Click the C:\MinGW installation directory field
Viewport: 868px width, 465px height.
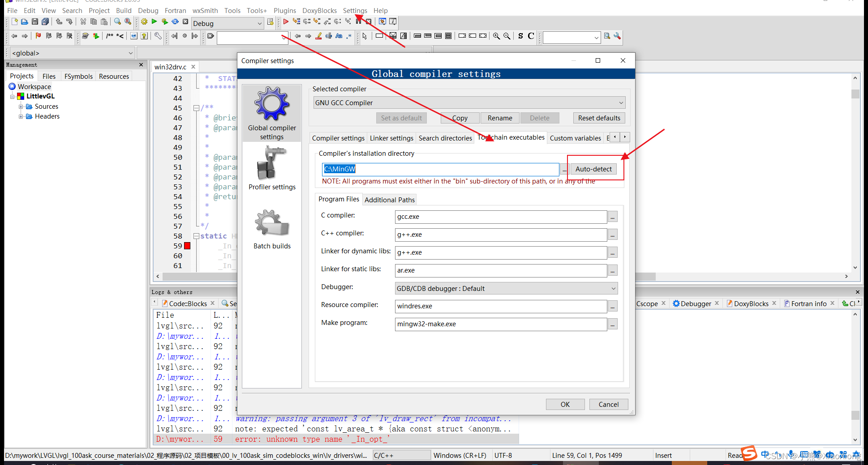coord(441,169)
